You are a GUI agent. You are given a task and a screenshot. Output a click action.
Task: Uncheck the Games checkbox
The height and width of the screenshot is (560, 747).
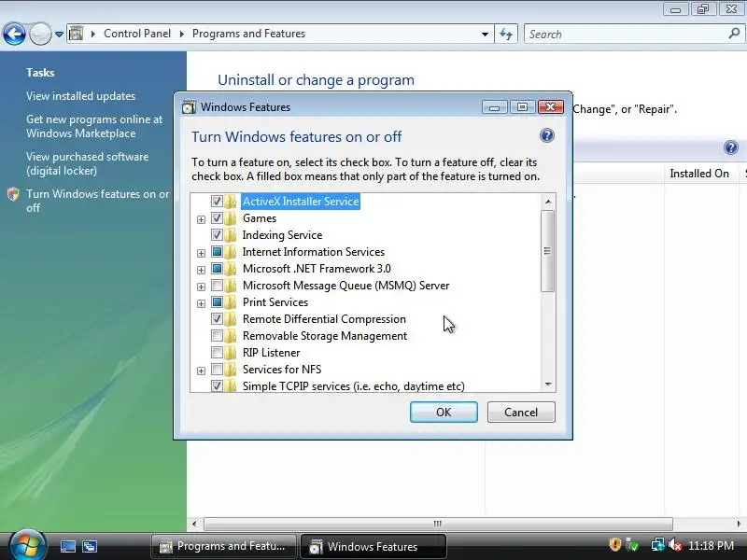[217, 218]
